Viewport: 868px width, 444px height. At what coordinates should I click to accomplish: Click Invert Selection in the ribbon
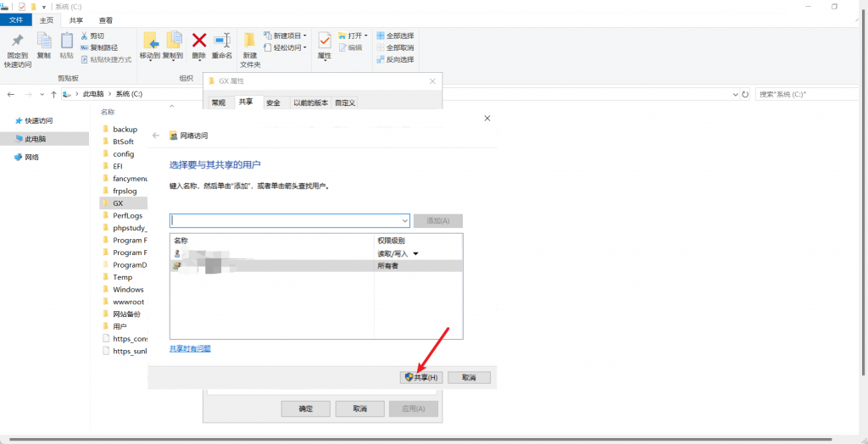pos(395,59)
